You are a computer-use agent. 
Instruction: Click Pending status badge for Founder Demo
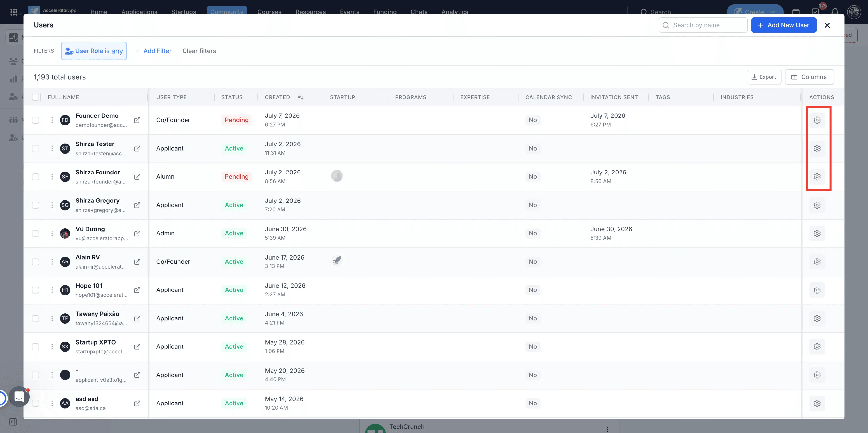tap(236, 120)
